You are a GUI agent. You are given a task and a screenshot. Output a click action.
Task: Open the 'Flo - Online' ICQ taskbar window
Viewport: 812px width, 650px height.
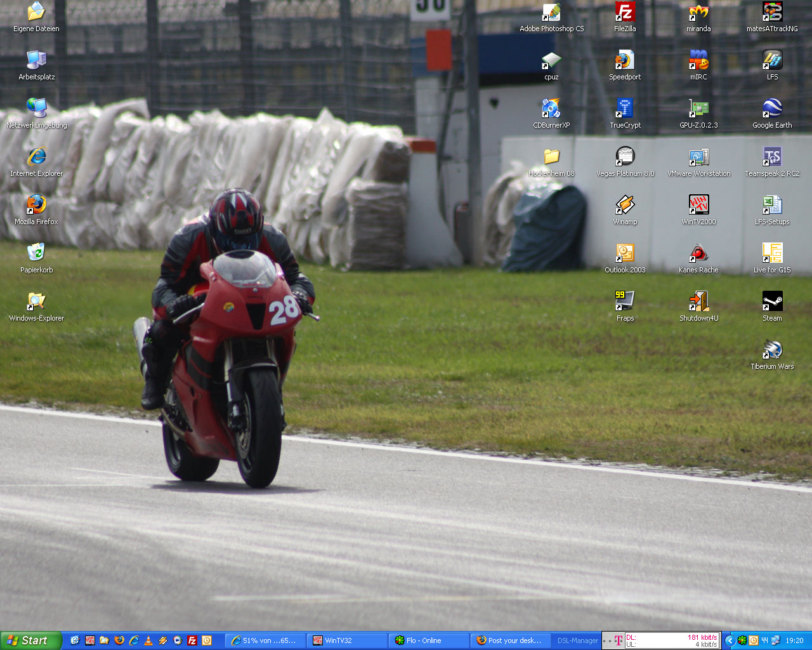point(429,640)
